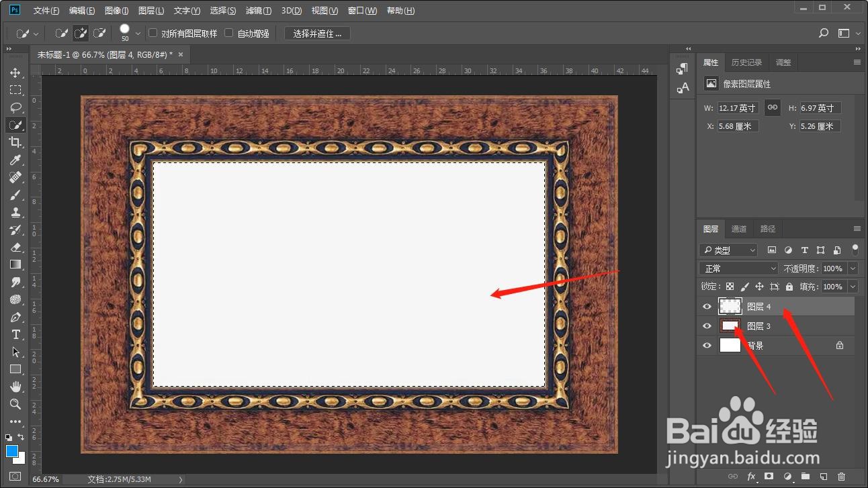Open blend mode 正常 dropdown
Viewport: 868px width, 488px height.
click(739, 269)
